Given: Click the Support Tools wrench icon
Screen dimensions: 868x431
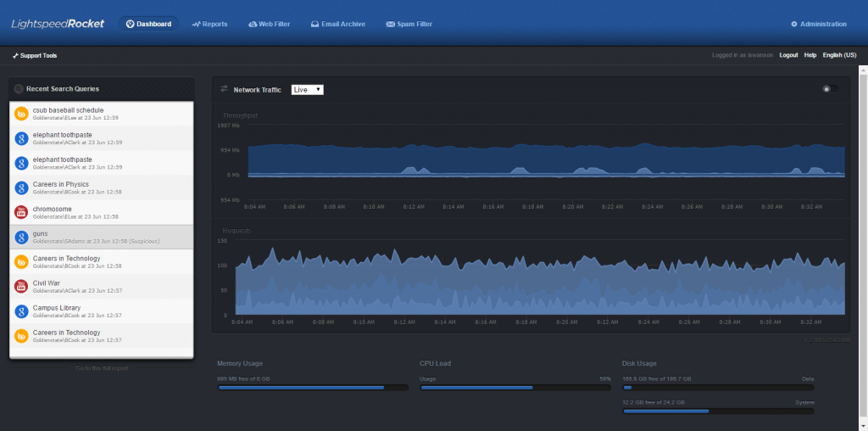Looking at the screenshot, I should [15, 55].
